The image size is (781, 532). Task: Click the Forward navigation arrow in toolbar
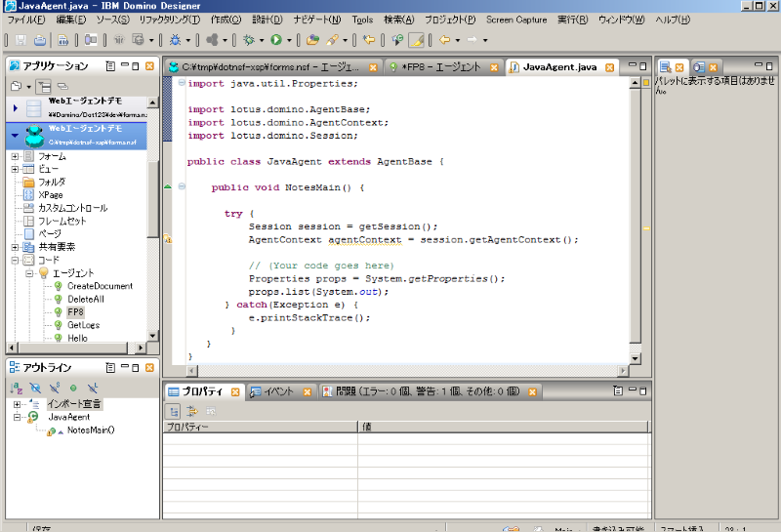tap(472, 40)
